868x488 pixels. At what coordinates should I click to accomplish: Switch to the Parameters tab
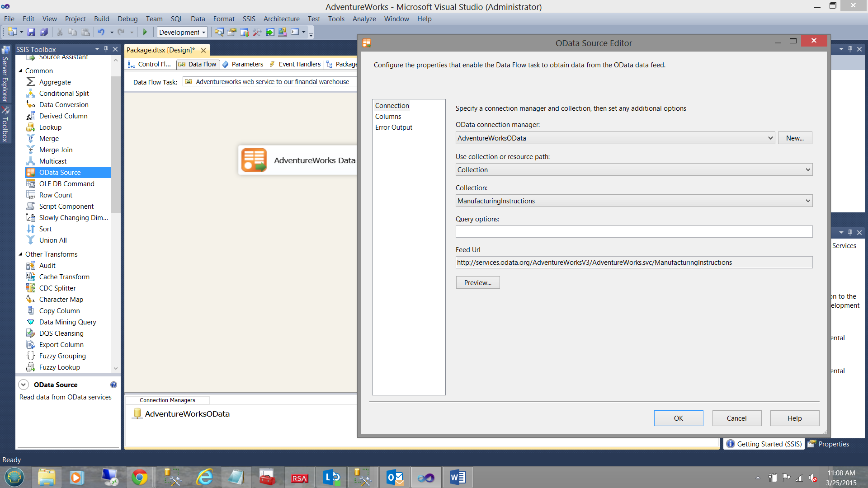click(x=247, y=64)
